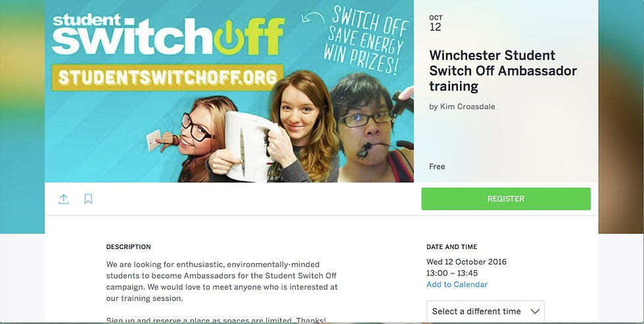The image size is (644, 324).
Task: Click the event title heading
Action: click(x=503, y=70)
